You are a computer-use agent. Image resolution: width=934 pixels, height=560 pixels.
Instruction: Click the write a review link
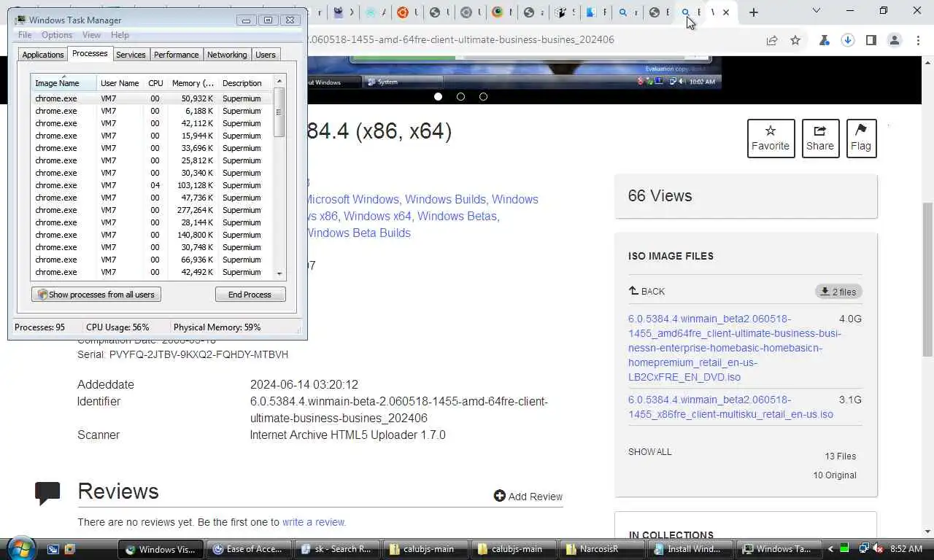pos(314,522)
